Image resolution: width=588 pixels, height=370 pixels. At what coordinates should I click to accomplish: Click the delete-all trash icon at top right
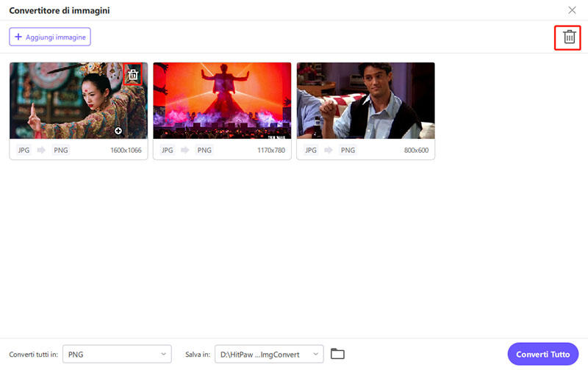tap(569, 37)
